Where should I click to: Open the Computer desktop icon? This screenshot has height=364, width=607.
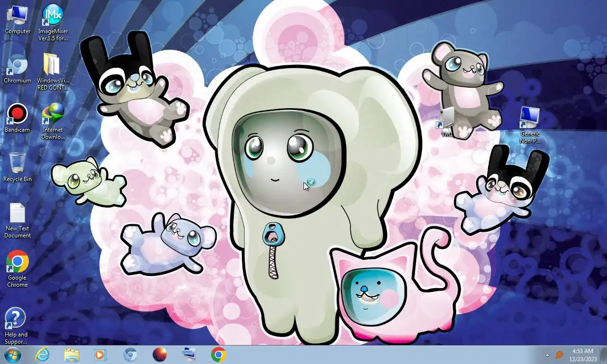coord(18,20)
